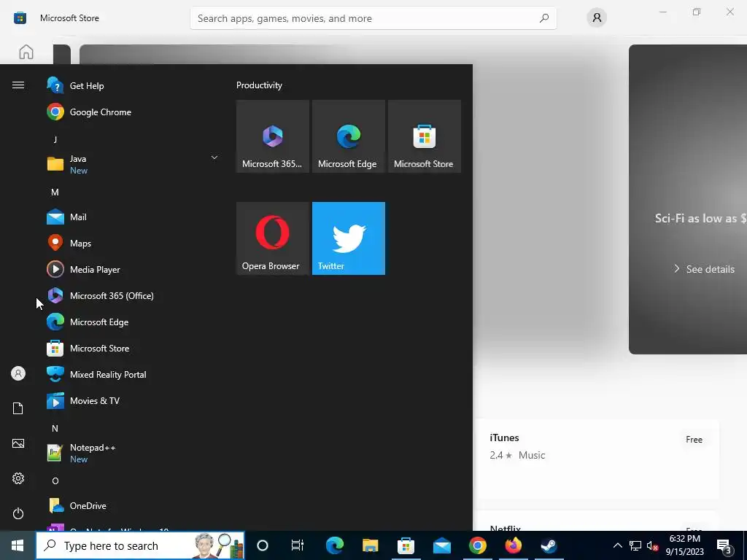Click the search magnifier in Microsoft Store
The height and width of the screenshot is (560, 747).
tap(544, 18)
